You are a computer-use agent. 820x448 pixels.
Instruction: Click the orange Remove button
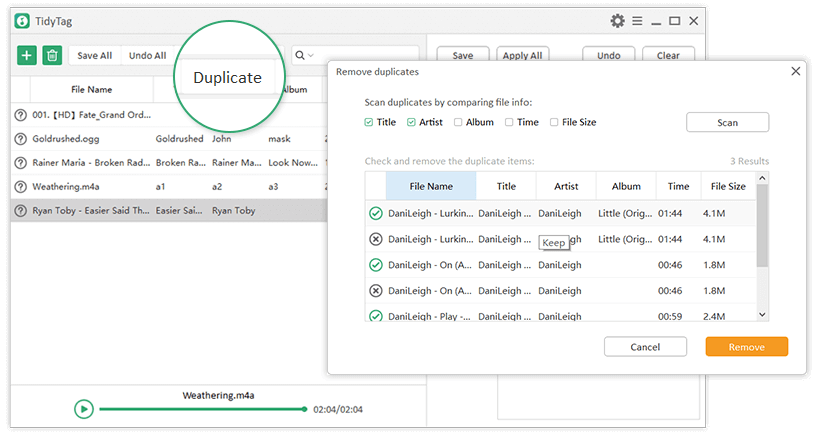(x=746, y=347)
